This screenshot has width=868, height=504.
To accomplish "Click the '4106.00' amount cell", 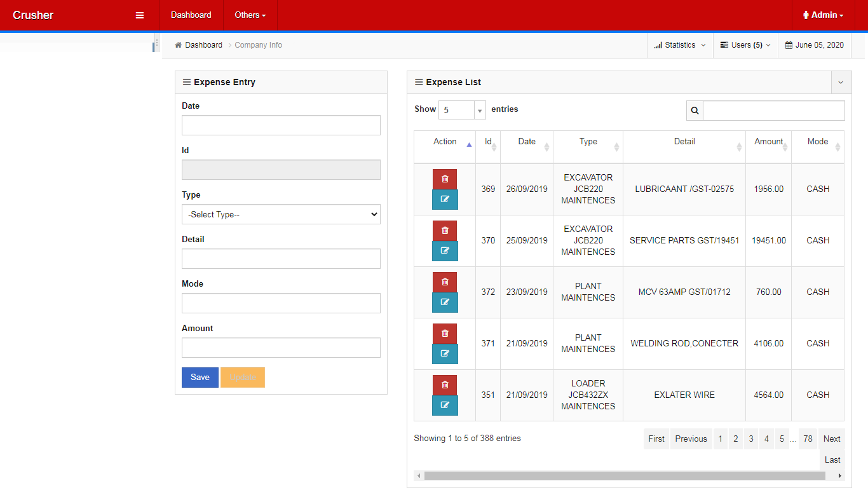I will 769,344.
